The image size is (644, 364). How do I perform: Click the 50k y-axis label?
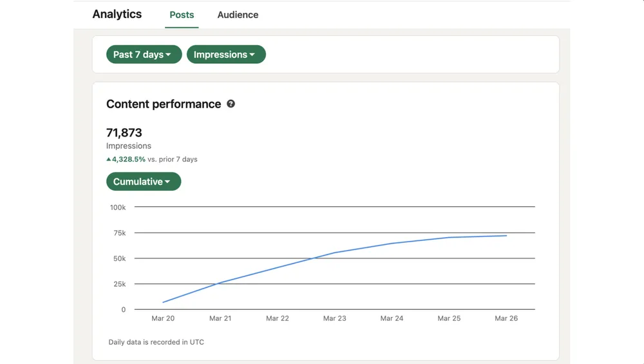[120, 258]
